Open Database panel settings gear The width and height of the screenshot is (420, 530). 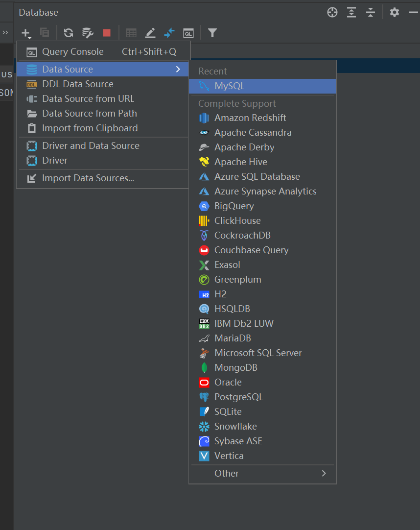click(395, 12)
